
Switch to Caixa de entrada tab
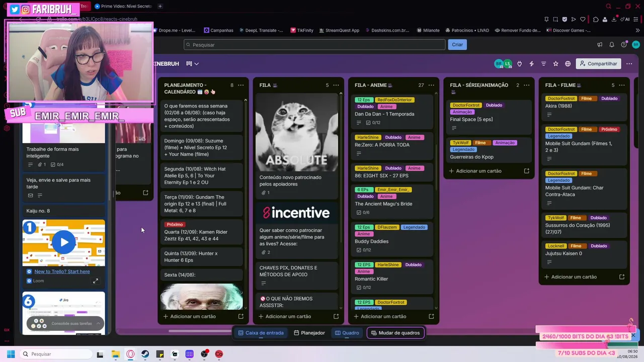pyautogui.click(x=261, y=333)
